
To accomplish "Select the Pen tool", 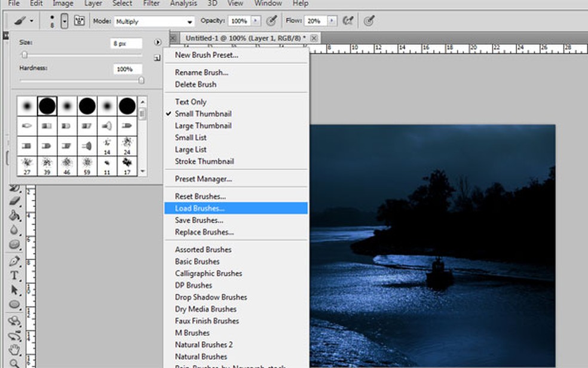I will coord(16,261).
